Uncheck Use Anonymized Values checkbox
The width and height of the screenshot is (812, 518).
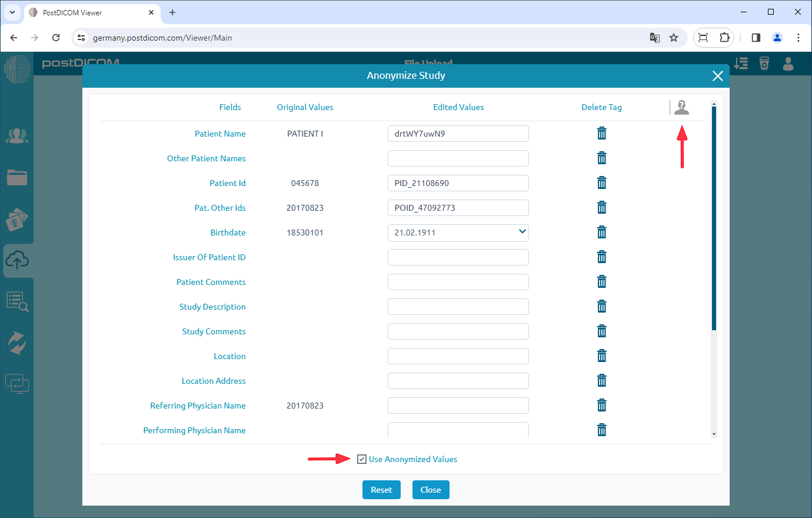coord(362,459)
